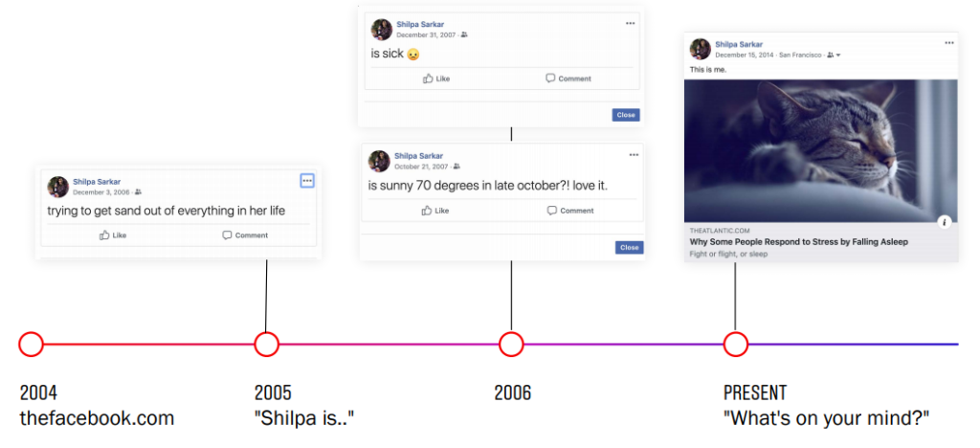Click the info icon on the cat photo
Viewport: 980px width, 448px height.
point(945,222)
